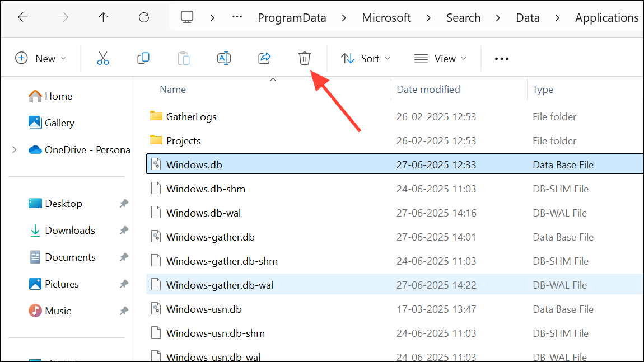644x362 pixels.
Task: Expand the OneDrive tree node
Action: (x=15, y=149)
